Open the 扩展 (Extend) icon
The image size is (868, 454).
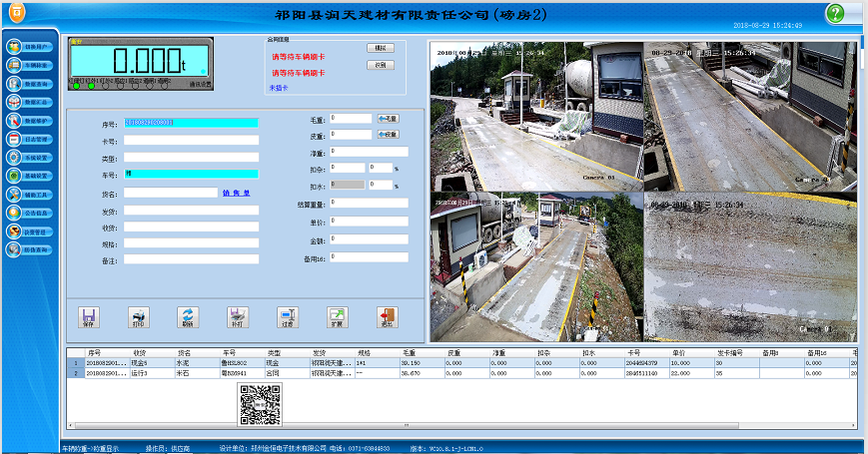(x=337, y=316)
